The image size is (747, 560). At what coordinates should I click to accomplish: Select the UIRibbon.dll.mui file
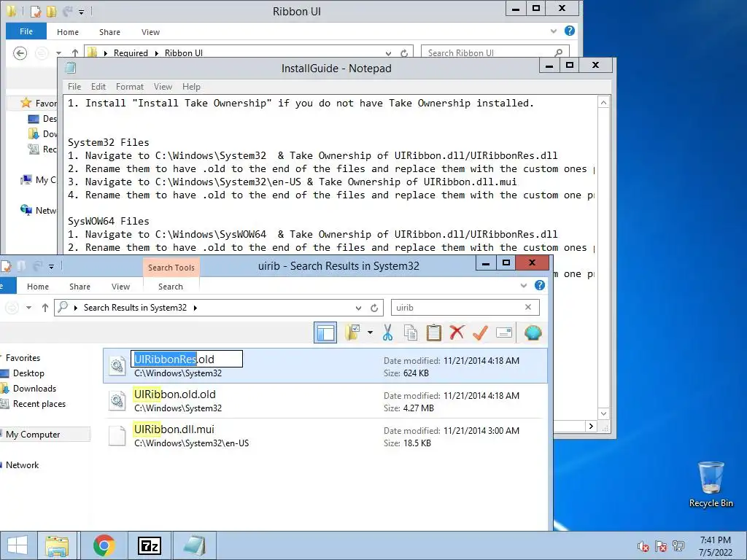point(325,436)
